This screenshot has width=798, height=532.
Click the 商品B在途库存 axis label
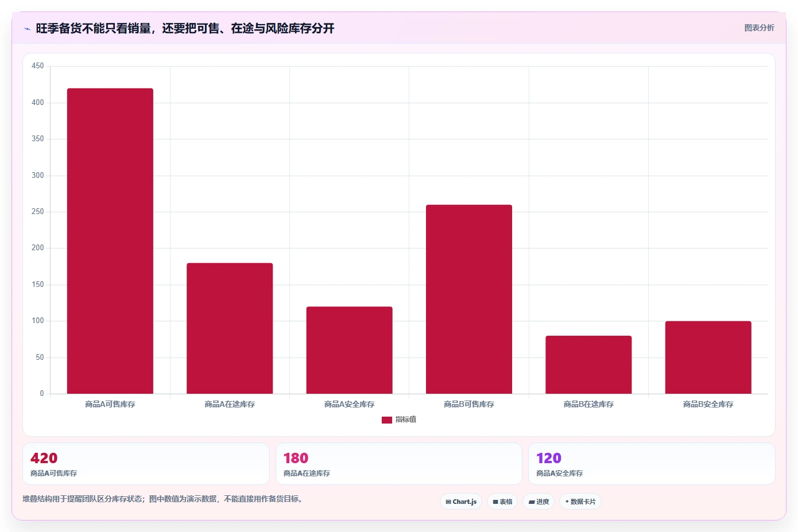pyautogui.click(x=588, y=405)
